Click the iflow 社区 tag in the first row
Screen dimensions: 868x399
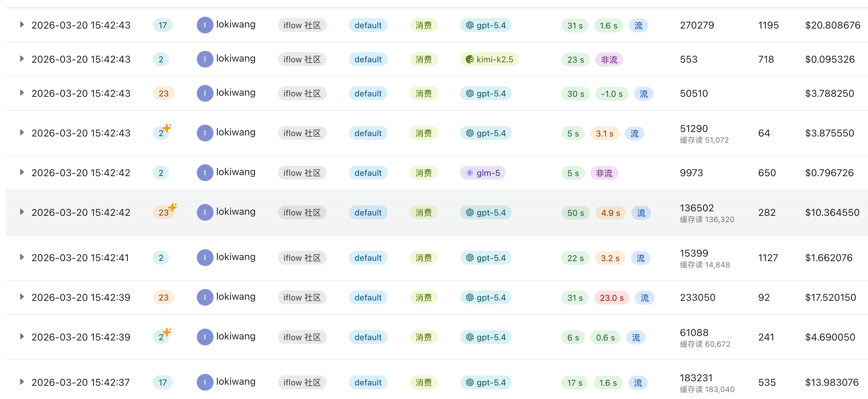click(x=302, y=25)
